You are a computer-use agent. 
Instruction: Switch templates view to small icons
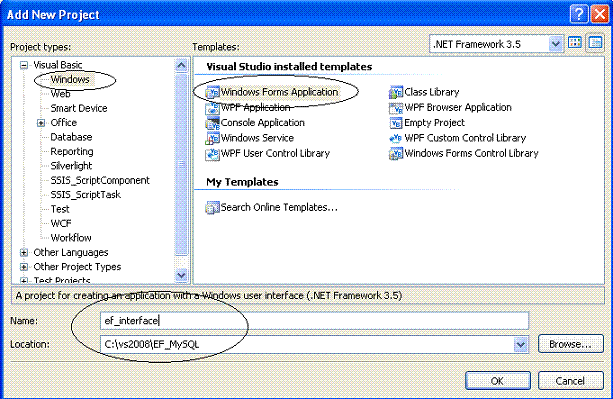pyautogui.click(x=595, y=43)
